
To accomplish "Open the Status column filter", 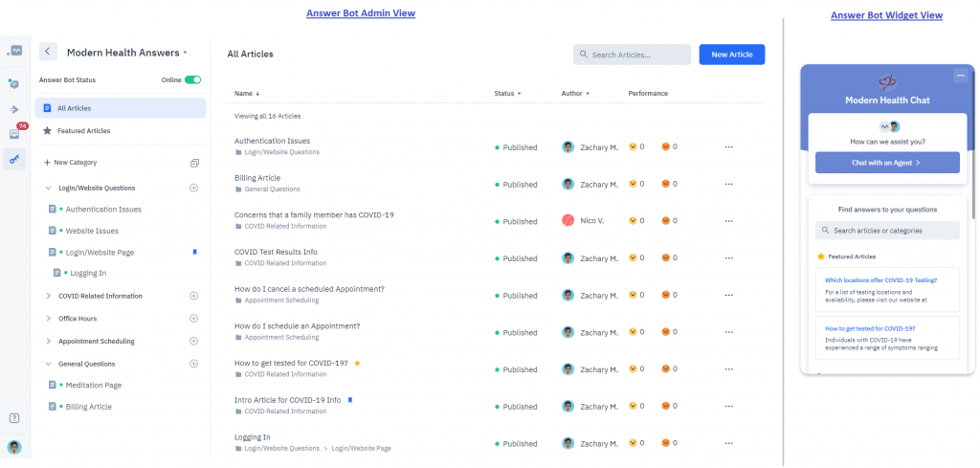I will click(507, 94).
